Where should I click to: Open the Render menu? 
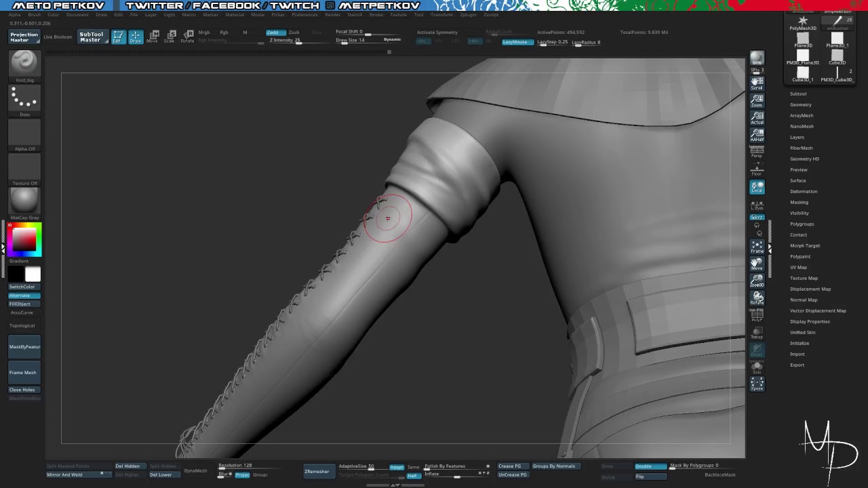332,14
